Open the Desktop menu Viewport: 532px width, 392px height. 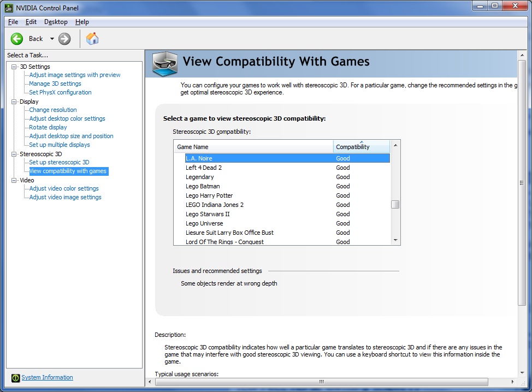click(56, 22)
